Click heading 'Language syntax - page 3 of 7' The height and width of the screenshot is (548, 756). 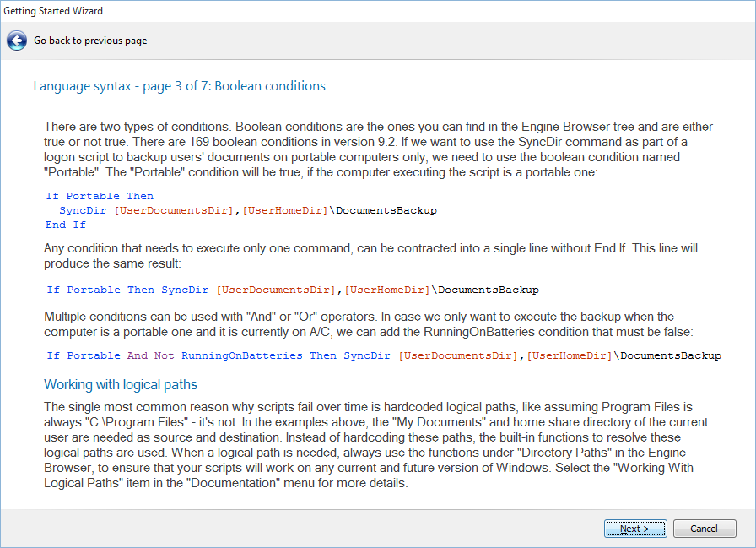tap(180, 86)
